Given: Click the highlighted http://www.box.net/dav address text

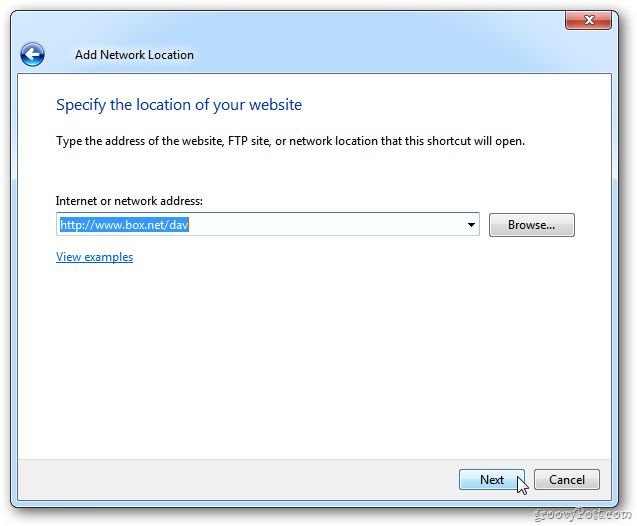Looking at the screenshot, I should 124,225.
